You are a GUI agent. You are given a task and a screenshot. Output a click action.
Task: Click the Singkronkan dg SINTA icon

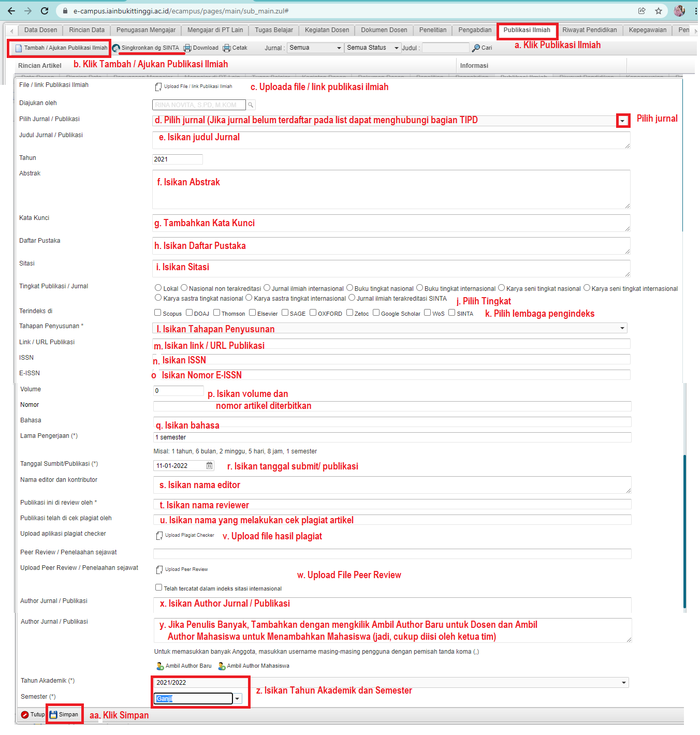tap(116, 48)
